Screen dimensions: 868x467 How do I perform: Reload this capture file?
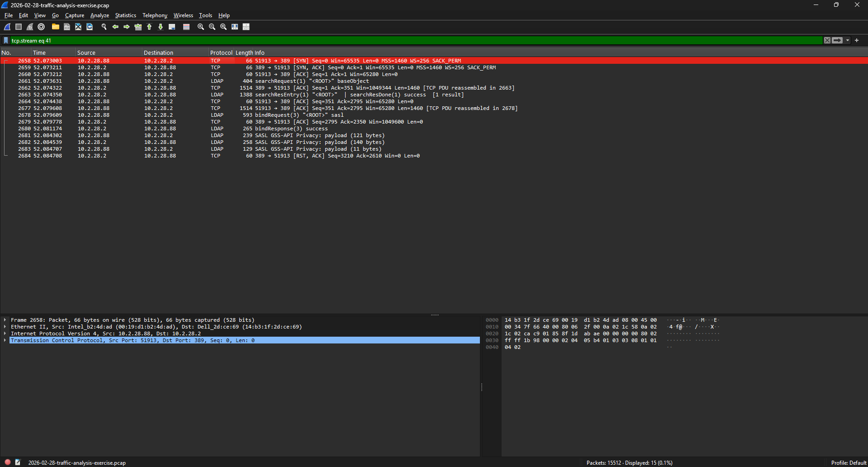[89, 27]
